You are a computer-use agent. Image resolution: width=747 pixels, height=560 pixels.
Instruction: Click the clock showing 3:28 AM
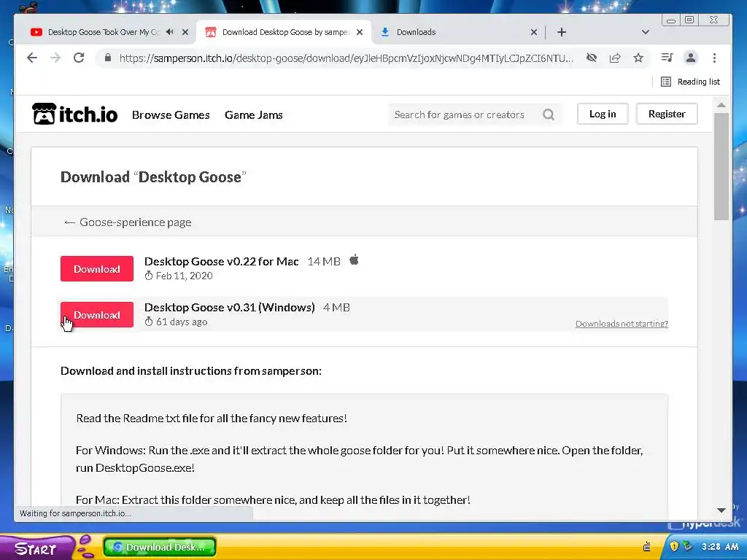coord(720,547)
